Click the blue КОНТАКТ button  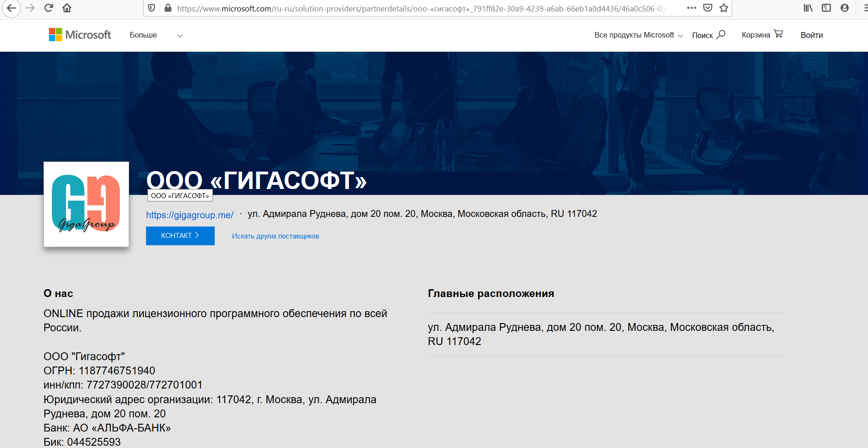coord(180,236)
